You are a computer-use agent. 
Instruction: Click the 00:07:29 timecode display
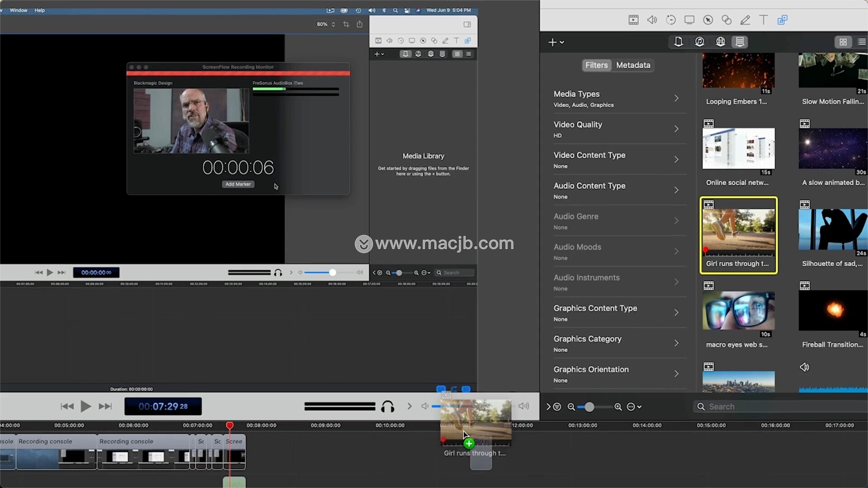click(163, 406)
